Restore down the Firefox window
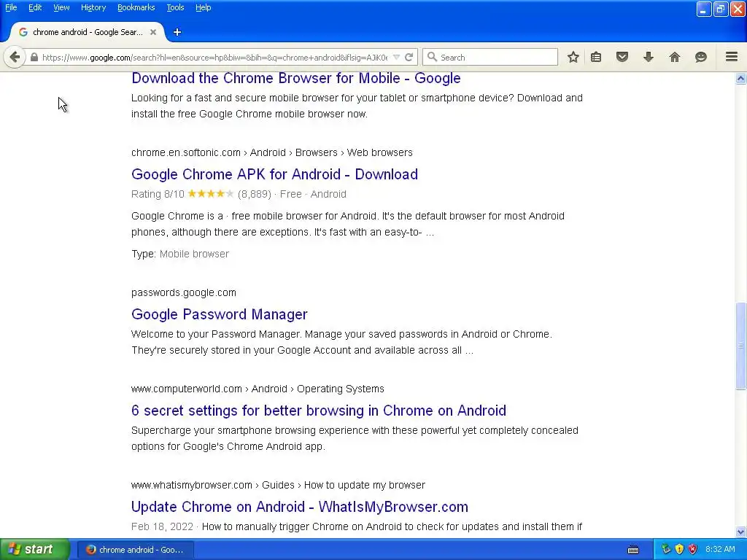Viewport: 747px width, 560px height. [720, 9]
